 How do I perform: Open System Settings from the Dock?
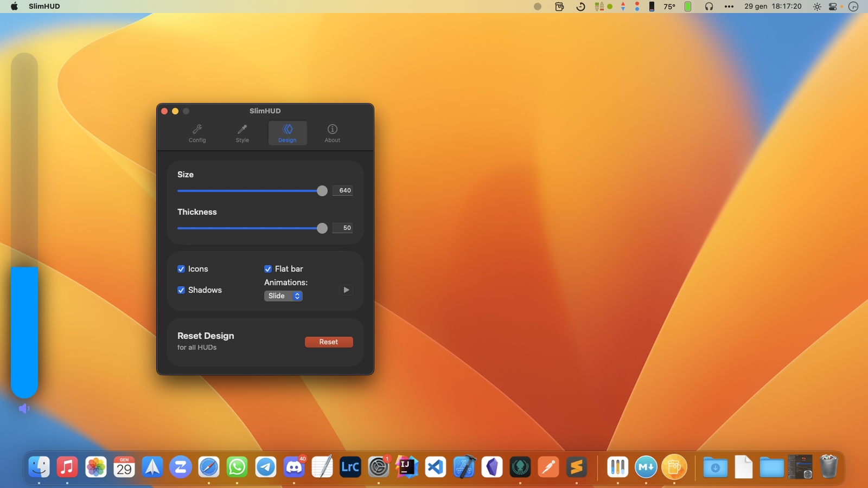pyautogui.click(x=379, y=467)
